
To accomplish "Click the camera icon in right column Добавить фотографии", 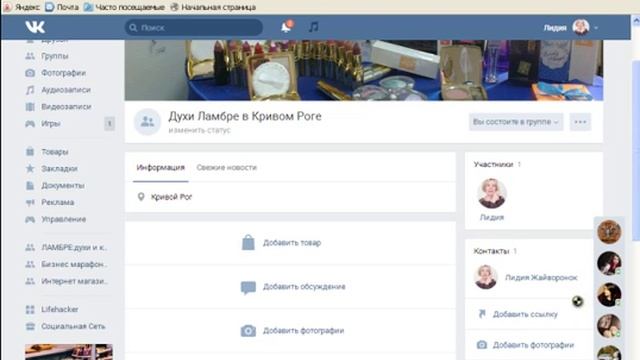I will [x=482, y=345].
